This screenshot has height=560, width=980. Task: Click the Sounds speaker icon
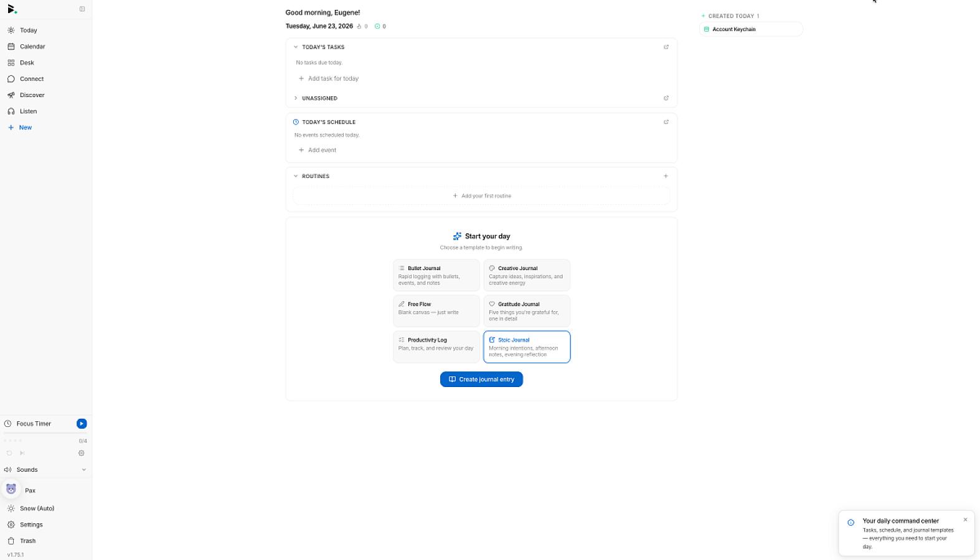(8, 470)
